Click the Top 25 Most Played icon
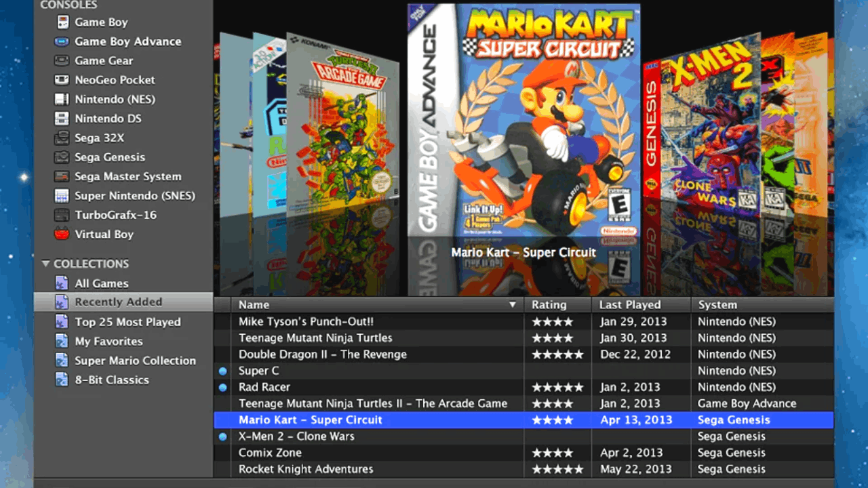868x488 pixels. (x=62, y=321)
